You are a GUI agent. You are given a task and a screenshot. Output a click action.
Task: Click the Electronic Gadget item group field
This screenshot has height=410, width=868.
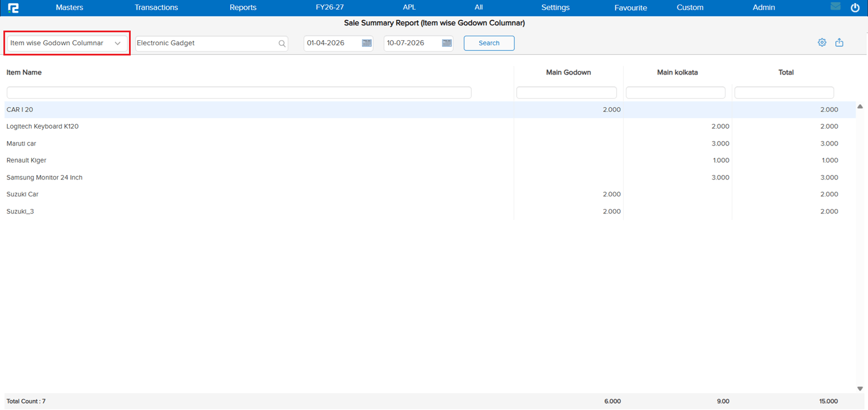(212, 44)
